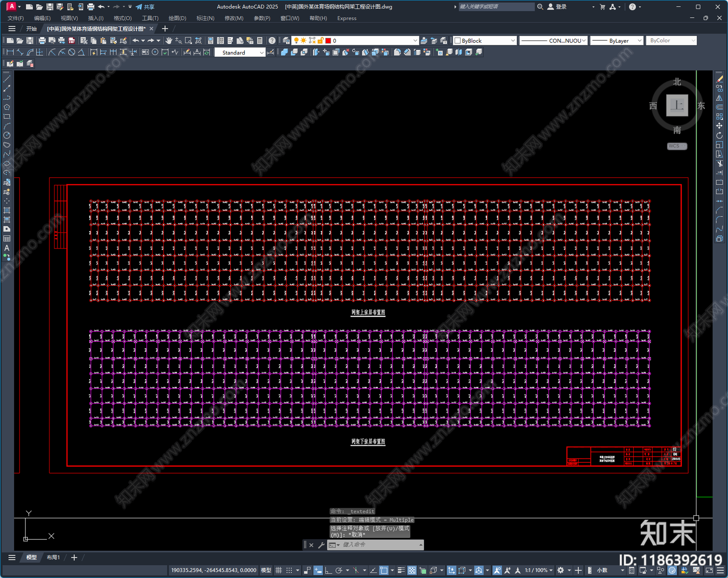Select the Diameter dimension tool
728x578 pixels.
coord(71,52)
